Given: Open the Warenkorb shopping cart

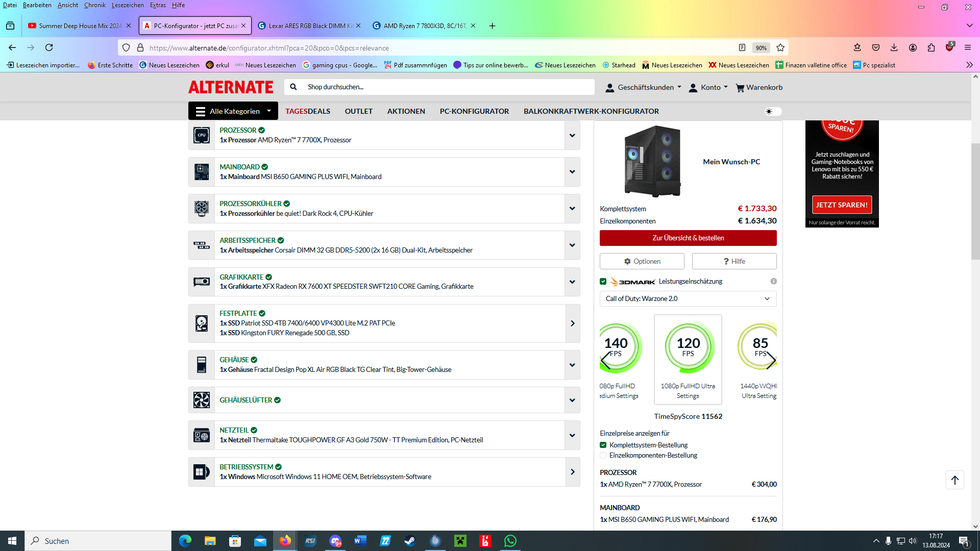Looking at the screenshot, I should pyautogui.click(x=759, y=88).
